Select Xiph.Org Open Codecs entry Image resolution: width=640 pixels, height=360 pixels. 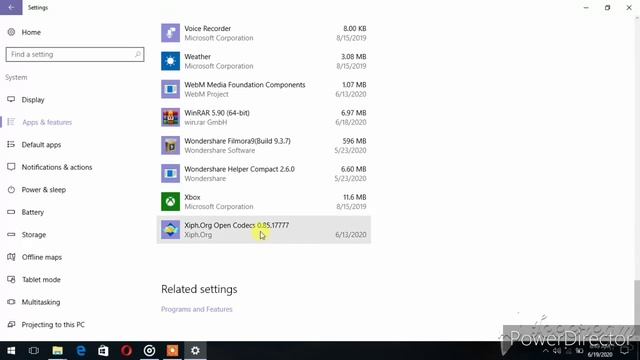[264, 230]
